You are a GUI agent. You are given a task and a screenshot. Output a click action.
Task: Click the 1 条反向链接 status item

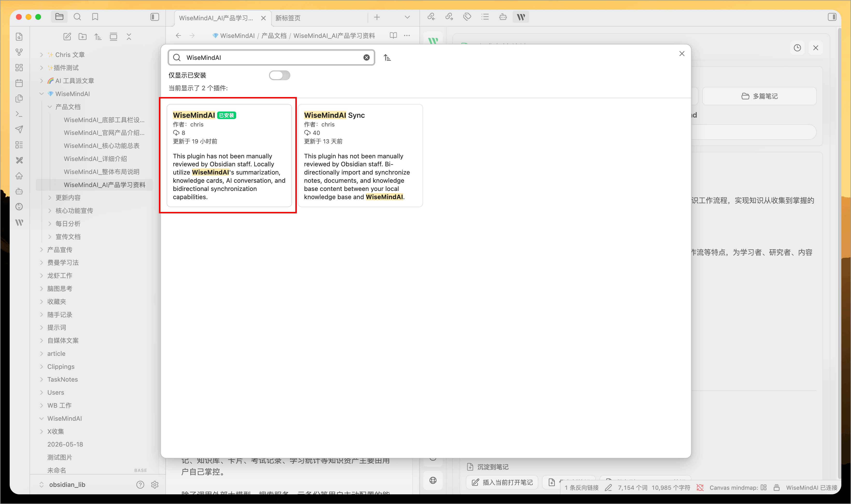582,488
